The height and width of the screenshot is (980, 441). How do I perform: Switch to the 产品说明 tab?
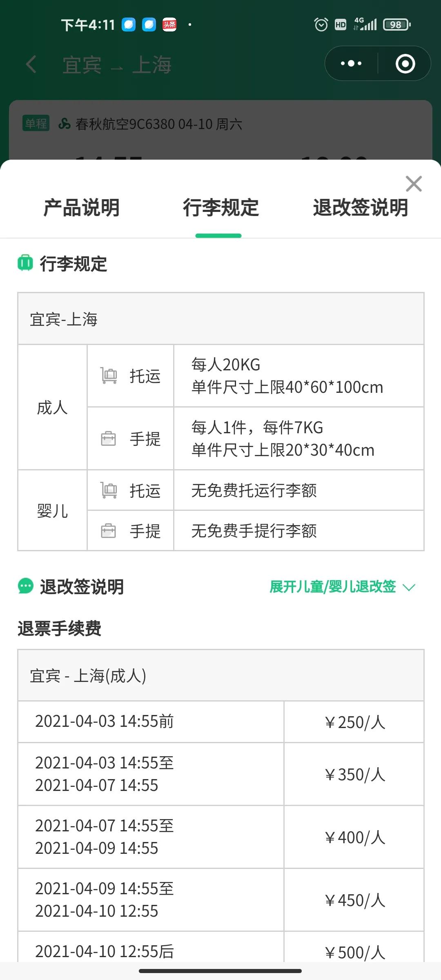81,207
